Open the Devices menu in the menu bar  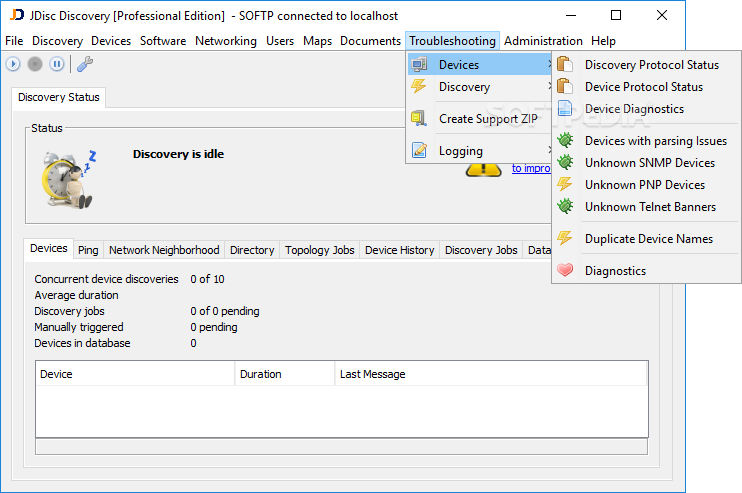click(x=111, y=41)
